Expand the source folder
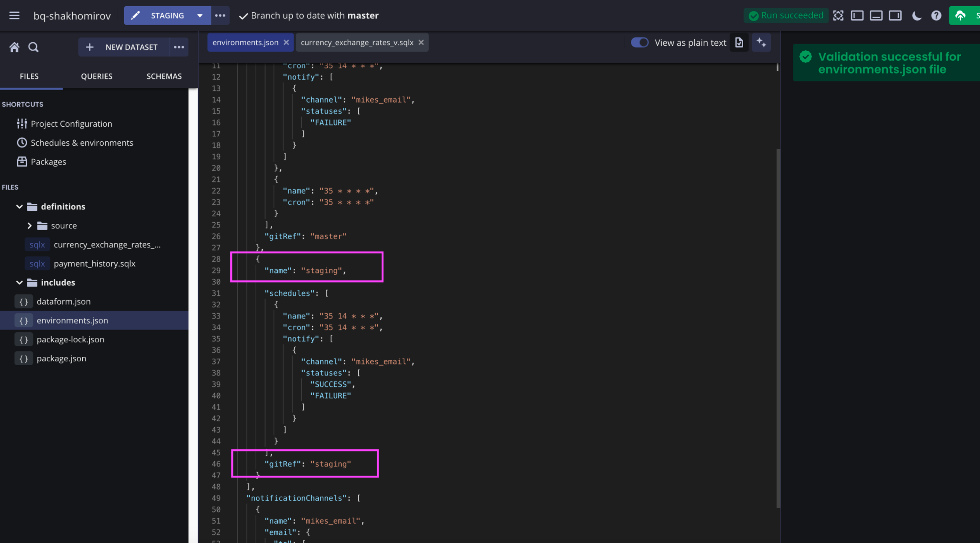The height and width of the screenshot is (543, 980). point(29,226)
